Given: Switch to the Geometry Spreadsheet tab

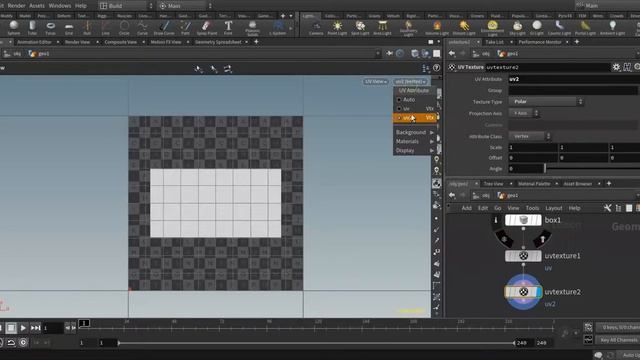Looking at the screenshot, I should pos(218,42).
